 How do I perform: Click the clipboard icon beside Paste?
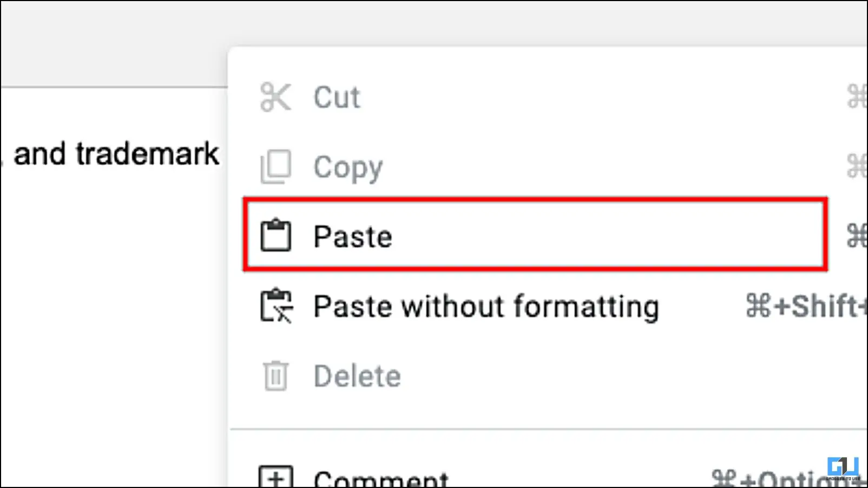275,235
